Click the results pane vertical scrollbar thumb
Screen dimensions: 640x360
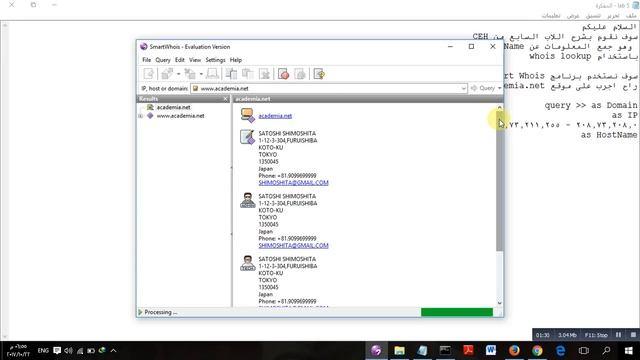[500, 181]
